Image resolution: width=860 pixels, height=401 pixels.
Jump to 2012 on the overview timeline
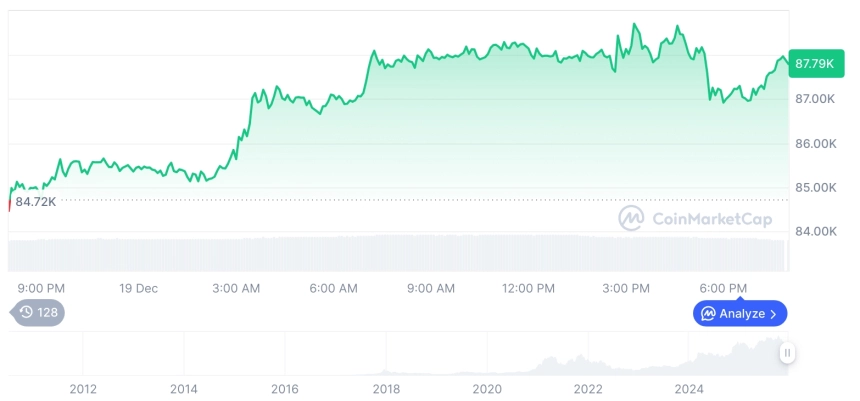coord(83,388)
